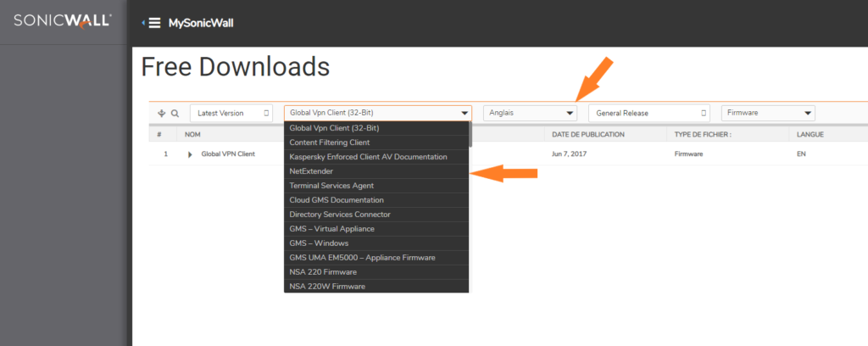Pick Kaspersky Enforced Client AV Documentation
The height and width of the screenshot is (346, 868).
pos(368,157)
